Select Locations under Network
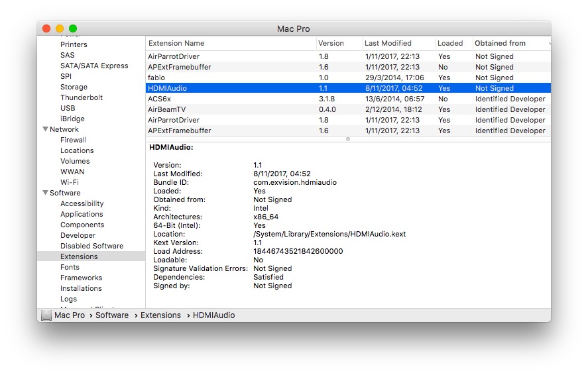588x375 pixels. click(x=77, y=150)
